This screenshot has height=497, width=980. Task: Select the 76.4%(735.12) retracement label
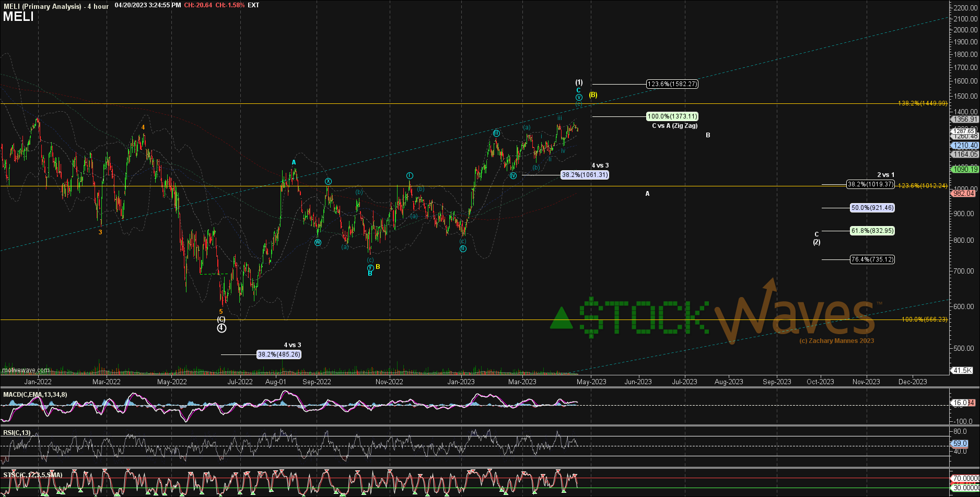[872, 259]
